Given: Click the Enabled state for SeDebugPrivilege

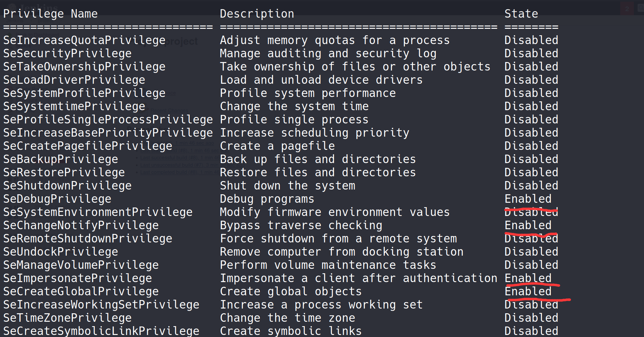Looking at the screenshot, I should click(x=528, y=199).
